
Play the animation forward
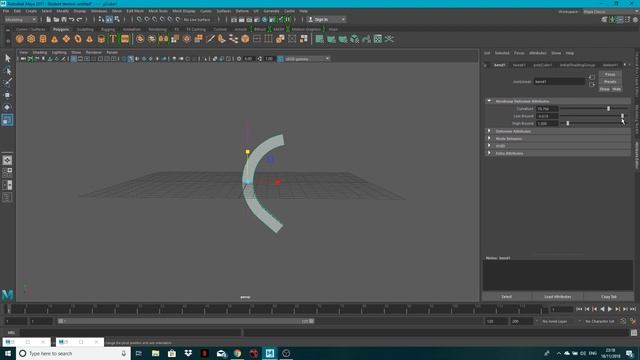pyautogui.click(x=610, y=309)
